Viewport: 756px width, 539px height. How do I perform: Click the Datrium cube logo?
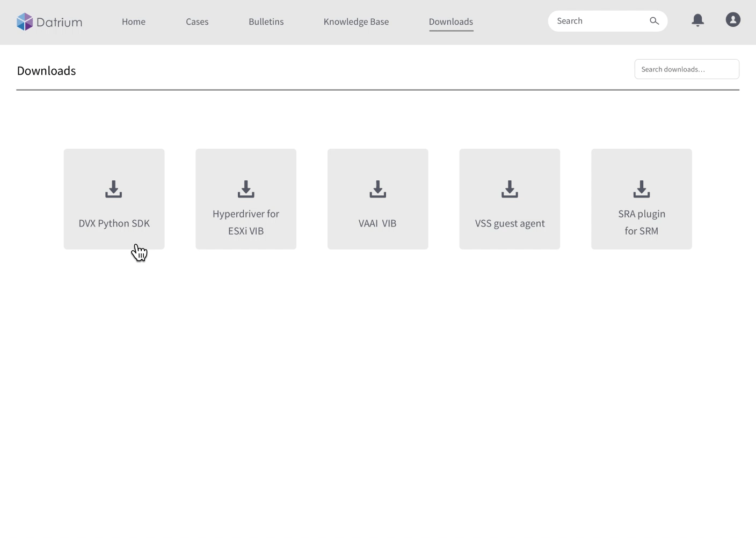click(25, 22)
